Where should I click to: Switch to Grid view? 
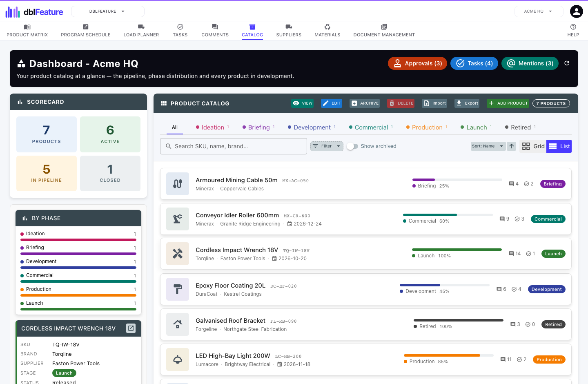point(533,146)
